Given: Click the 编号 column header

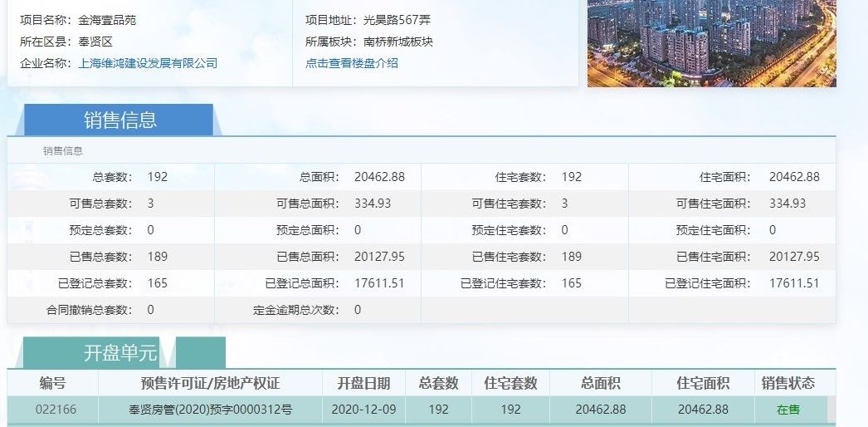Looking at the screenshot, I should pos(52,383).
